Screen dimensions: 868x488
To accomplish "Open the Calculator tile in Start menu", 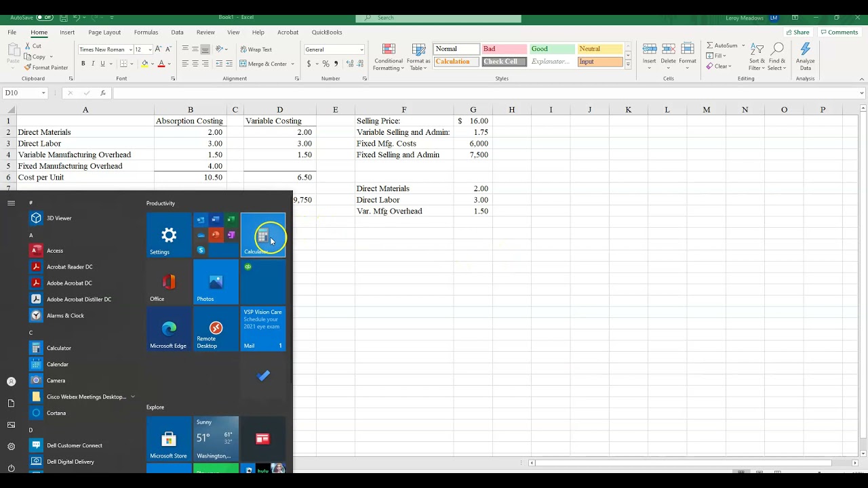I will click(x=263, y=235).
